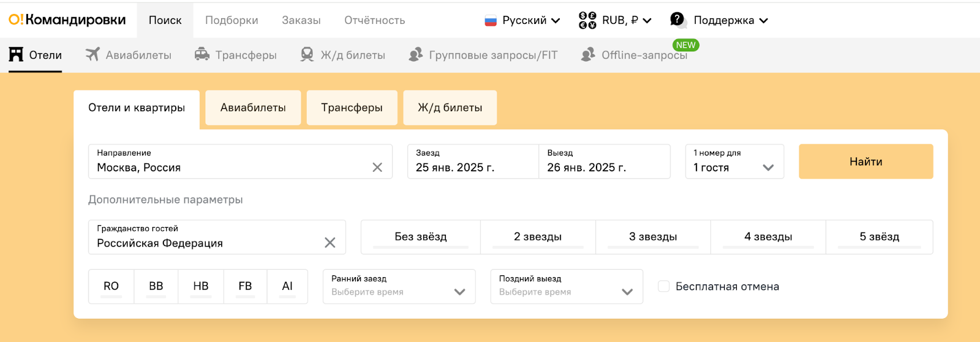Screen dimensions: 980x342
Task: Clear the Москва, Россия destination field
Action: pyautogui.click(x=377, y=168)
